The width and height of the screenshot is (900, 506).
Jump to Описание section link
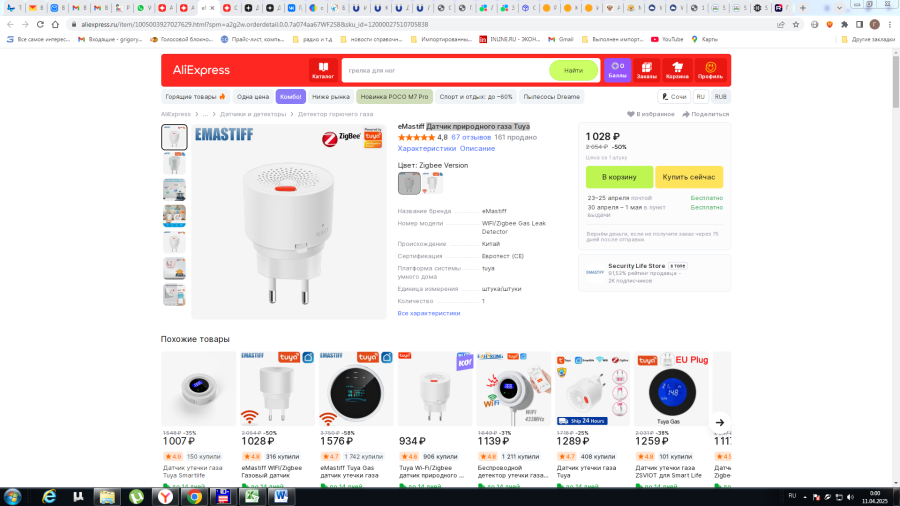pyautogui.click(x=477, y=149)
